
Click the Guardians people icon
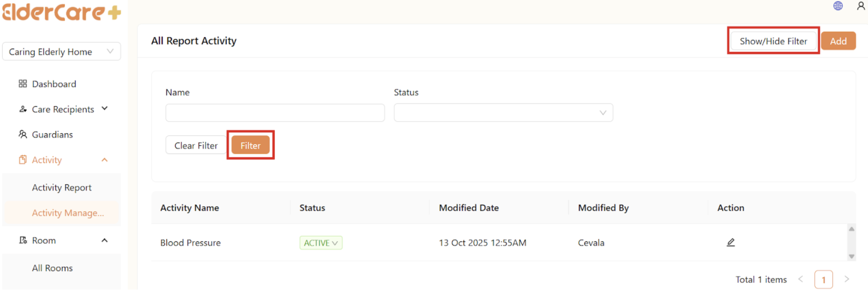click(23, 134)
